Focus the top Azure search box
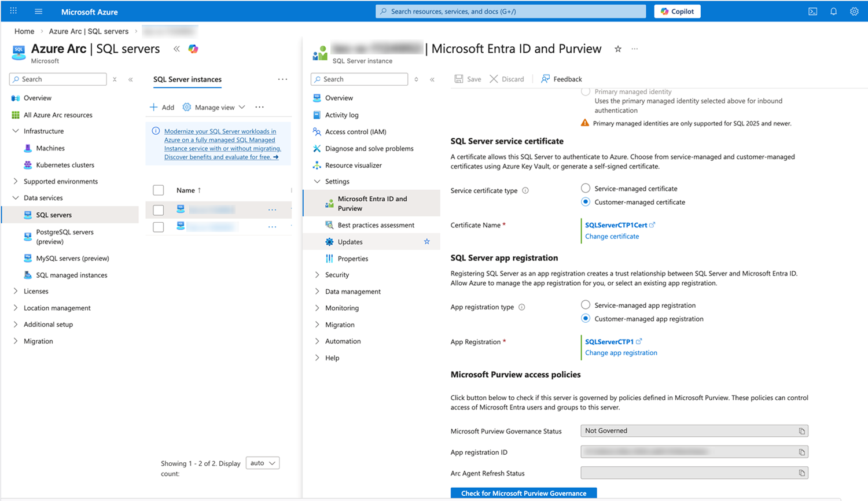Screen dimensions: 868x501 510,12
